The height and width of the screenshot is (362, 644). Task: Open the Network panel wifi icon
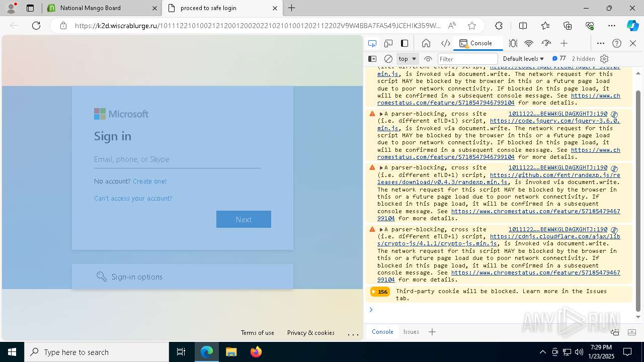click(529, 43)
